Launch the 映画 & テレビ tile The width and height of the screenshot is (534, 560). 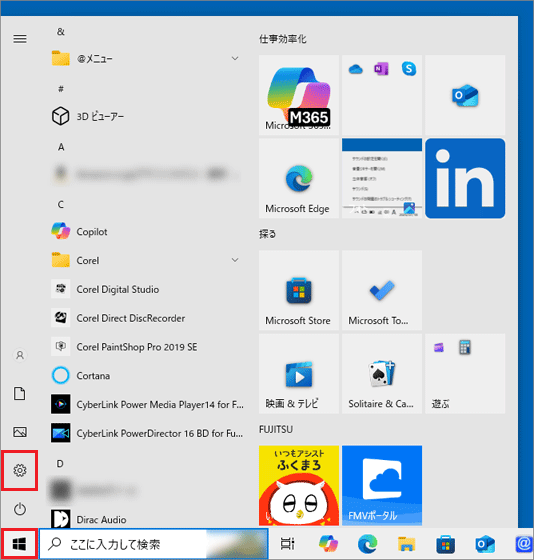click(x=299, y=374)
